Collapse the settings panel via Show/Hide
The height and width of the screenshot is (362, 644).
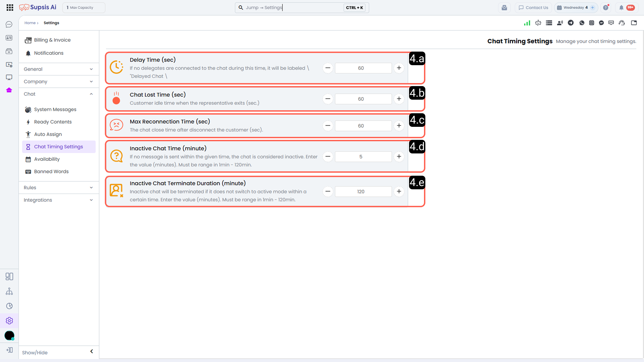[59, 352]
